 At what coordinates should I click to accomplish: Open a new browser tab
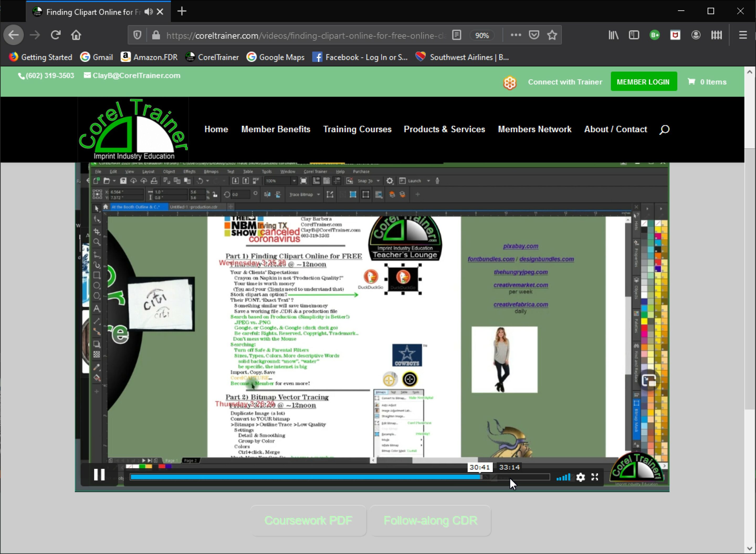click(x=182, y=11)
